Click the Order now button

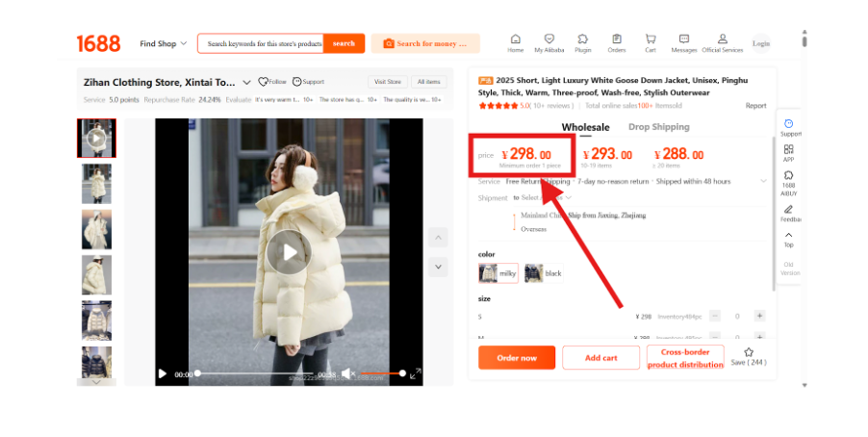(x=517, y=358)
